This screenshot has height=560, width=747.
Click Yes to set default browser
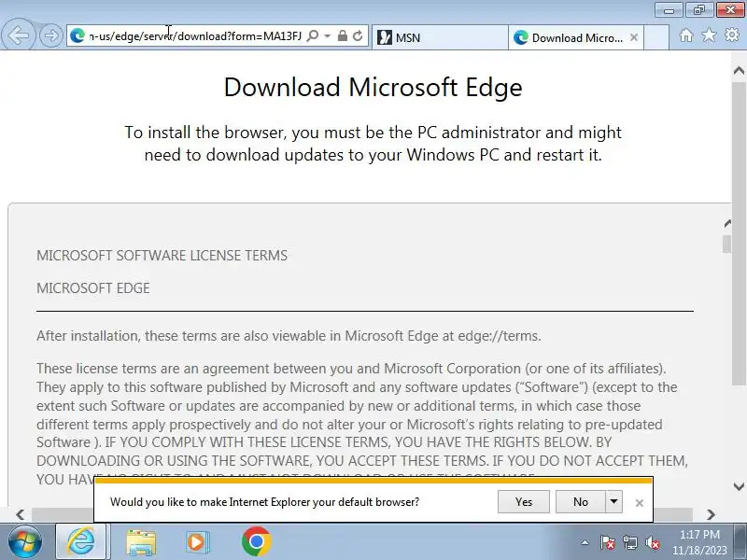[524, 502]
